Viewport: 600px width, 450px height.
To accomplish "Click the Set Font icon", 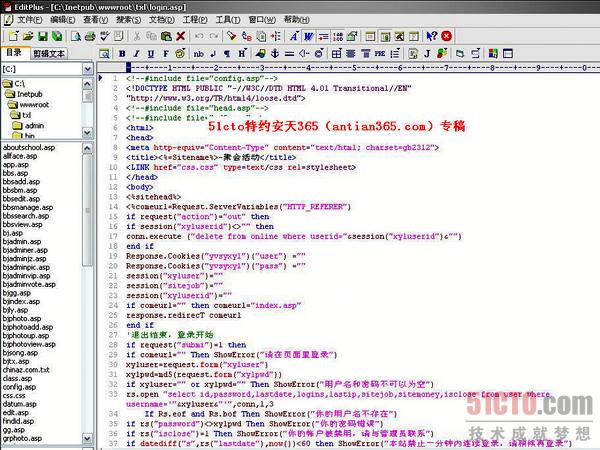I will [x=294, y=36].
